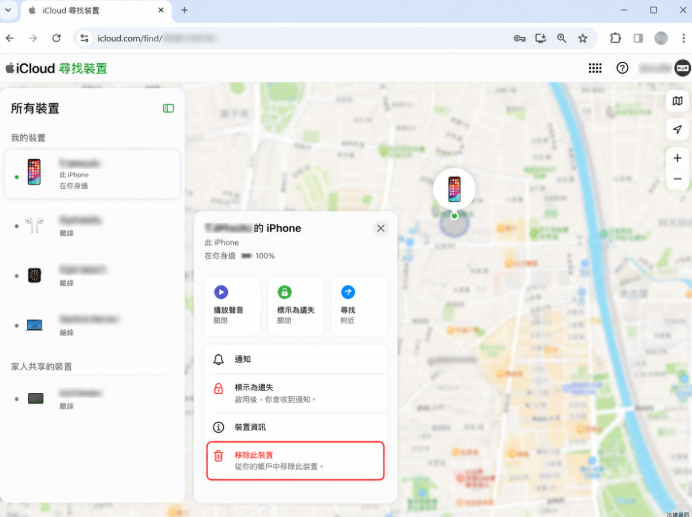Viewport: 692px width, 517px height.
Task: Open the iCloud apps grid launcher
Action: [x=595, y=68]
